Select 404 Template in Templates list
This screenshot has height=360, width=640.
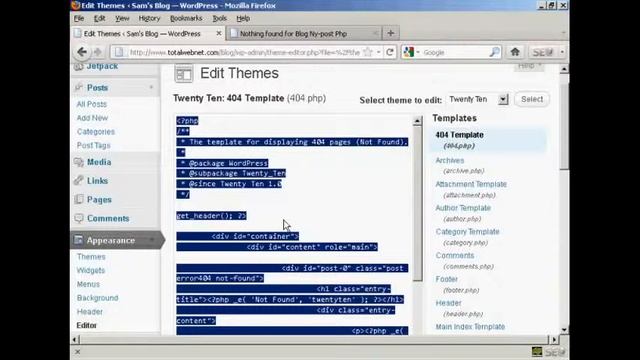point(459,135)
